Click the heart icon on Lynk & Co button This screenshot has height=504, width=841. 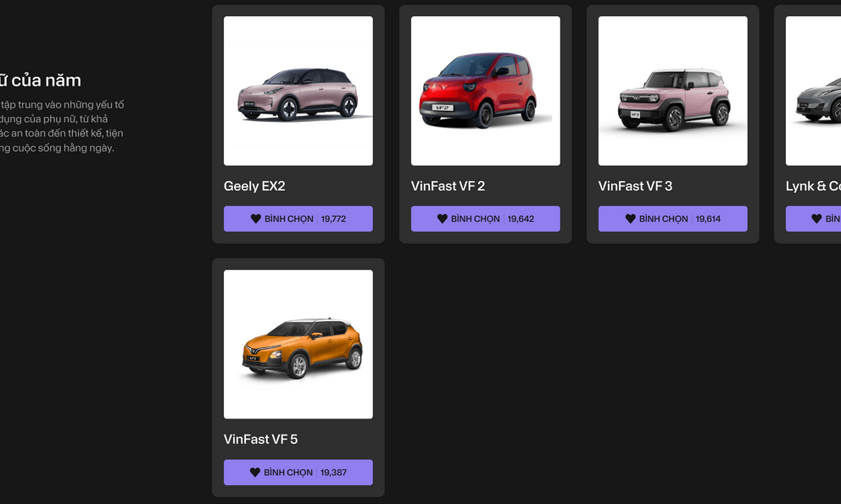[x=816, y=219]
